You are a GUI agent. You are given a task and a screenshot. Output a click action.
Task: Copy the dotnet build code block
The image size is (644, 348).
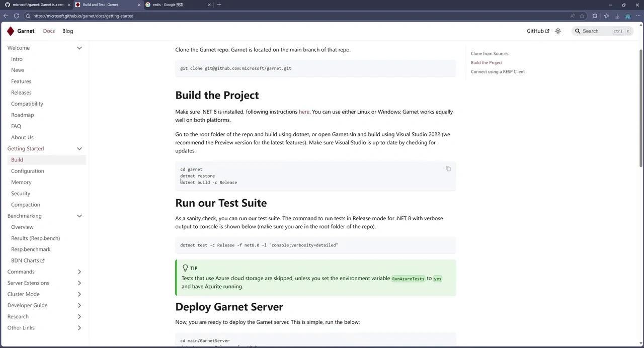[448, 169]
